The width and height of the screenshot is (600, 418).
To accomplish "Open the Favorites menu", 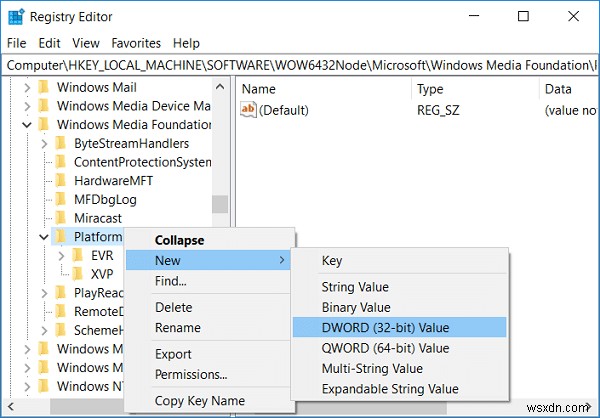I will tap(136, 43).
